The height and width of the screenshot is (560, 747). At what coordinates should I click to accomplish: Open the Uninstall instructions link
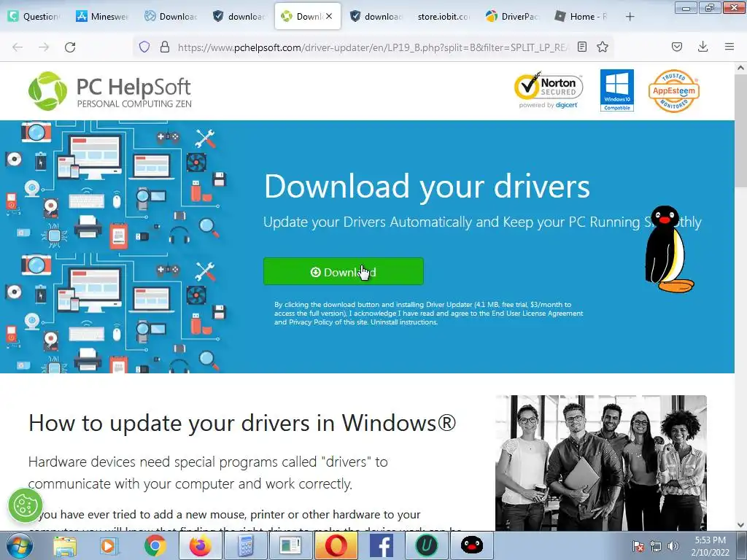[403, 322]
